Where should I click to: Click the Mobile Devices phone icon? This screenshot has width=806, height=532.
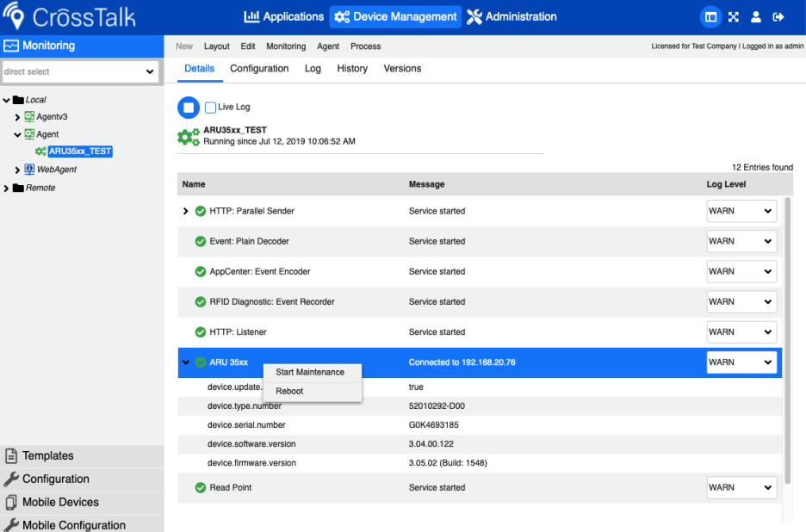11,502
